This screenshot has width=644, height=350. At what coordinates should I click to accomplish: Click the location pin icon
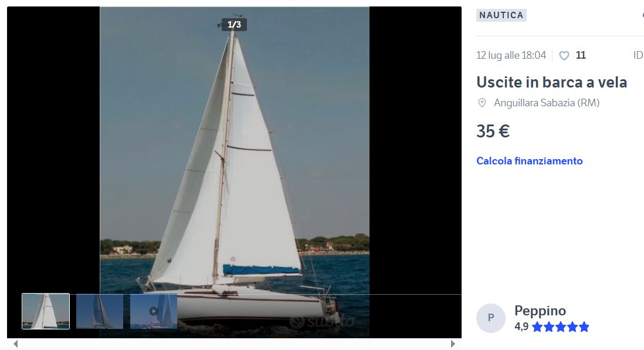point(482,103)
